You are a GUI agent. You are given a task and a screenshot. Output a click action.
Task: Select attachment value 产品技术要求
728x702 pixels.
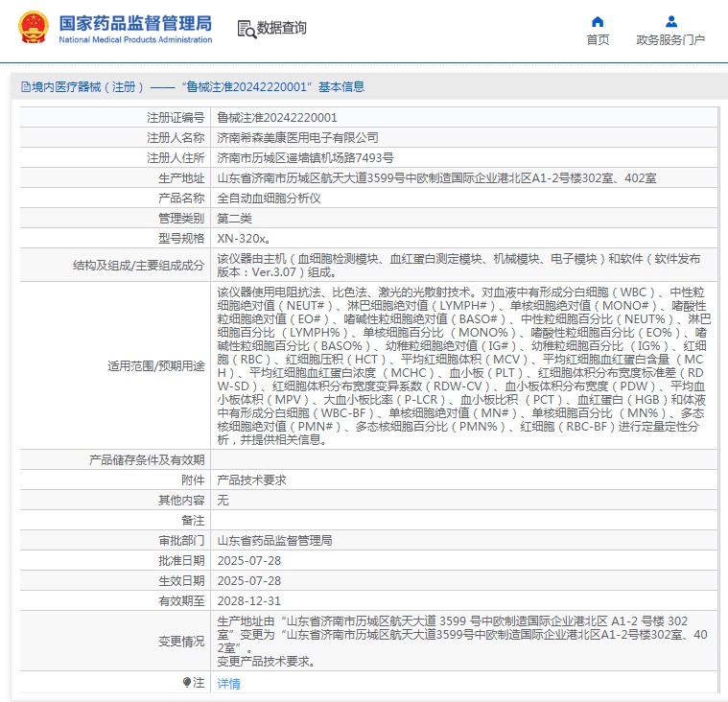pyautogui.click(x=251, y=480)
